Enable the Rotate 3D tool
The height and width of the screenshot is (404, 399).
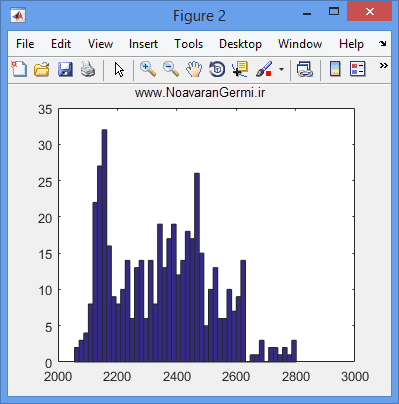217,69
